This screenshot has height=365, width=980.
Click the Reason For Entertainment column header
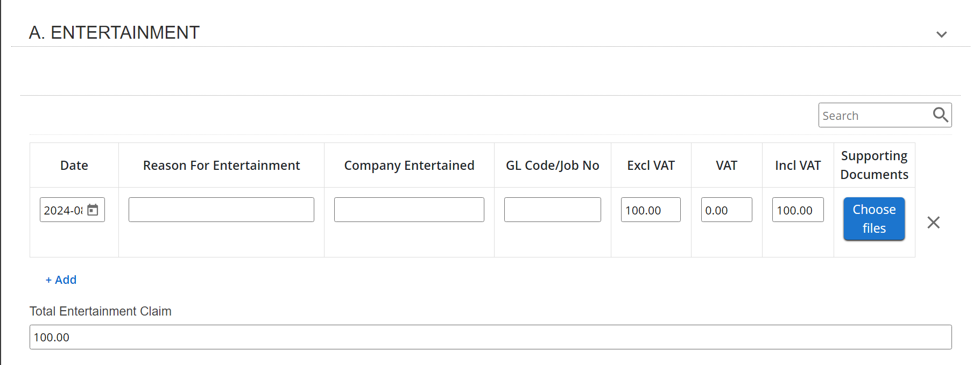[221, 166]
